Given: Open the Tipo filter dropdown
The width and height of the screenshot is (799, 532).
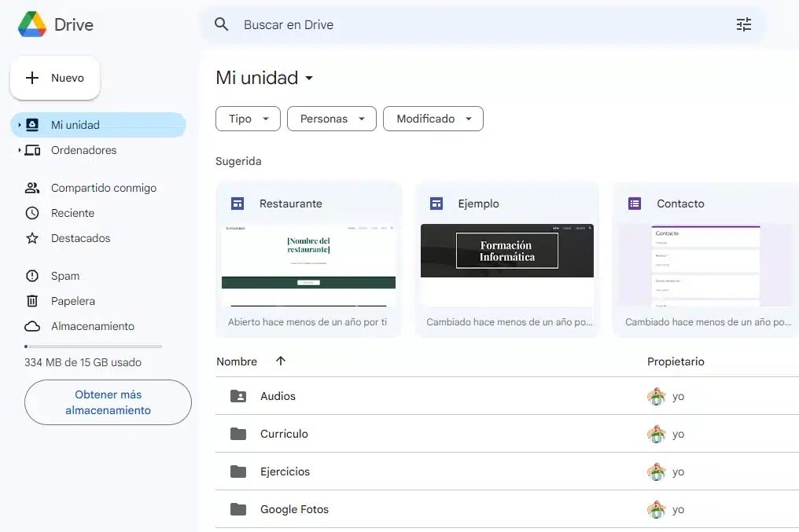Looking at the screenshot, I should coord(248,119).
